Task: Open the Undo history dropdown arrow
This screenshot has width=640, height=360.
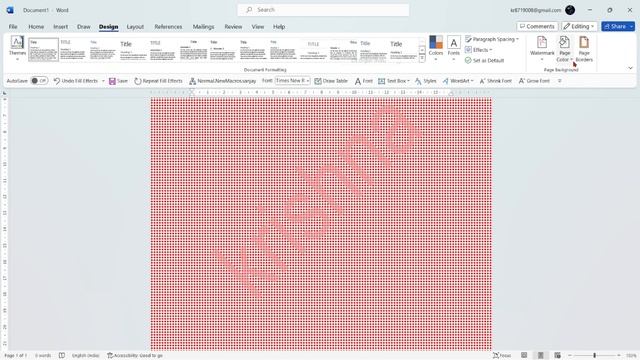Action: click(103, 81)
